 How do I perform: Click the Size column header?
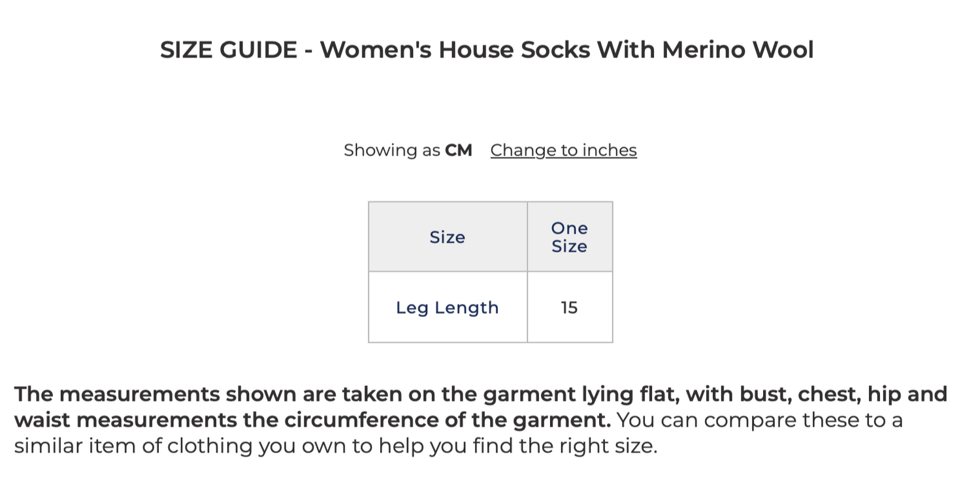pos(447,237)
